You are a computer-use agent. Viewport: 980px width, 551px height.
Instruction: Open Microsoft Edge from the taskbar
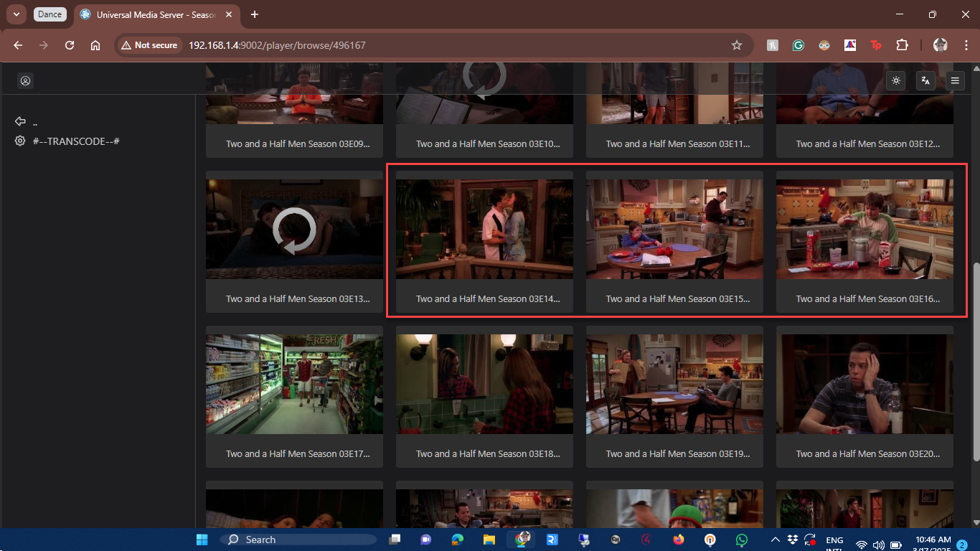coord(457,540)
